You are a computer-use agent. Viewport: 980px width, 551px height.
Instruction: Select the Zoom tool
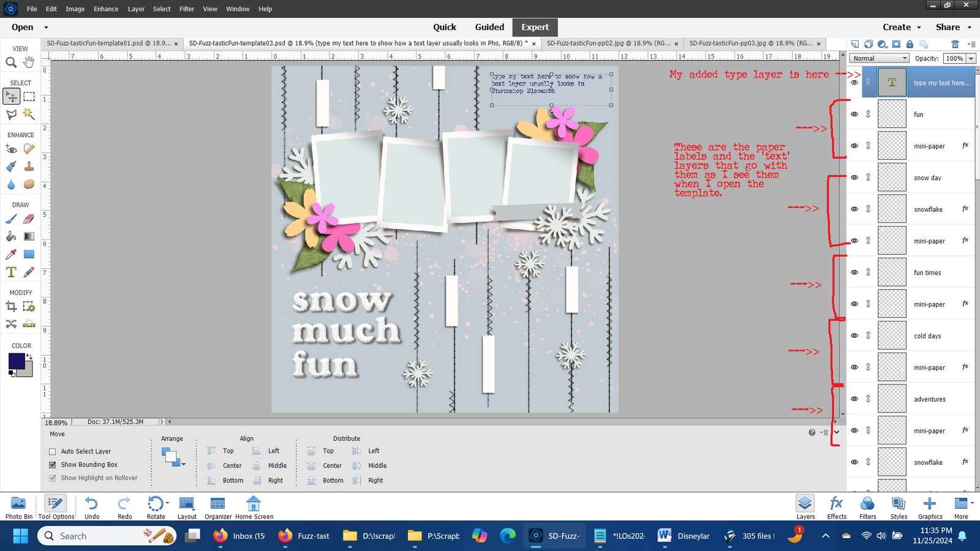point(10,62)
